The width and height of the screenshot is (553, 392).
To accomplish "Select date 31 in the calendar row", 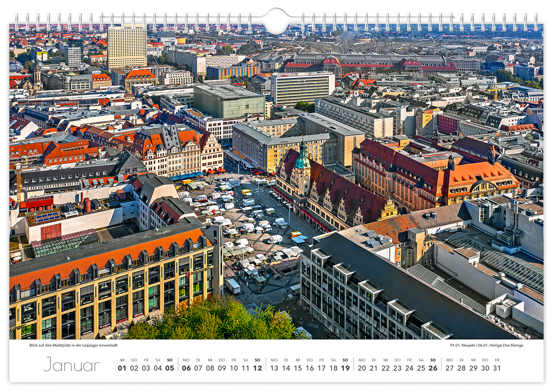I will [x=497, y=368].
